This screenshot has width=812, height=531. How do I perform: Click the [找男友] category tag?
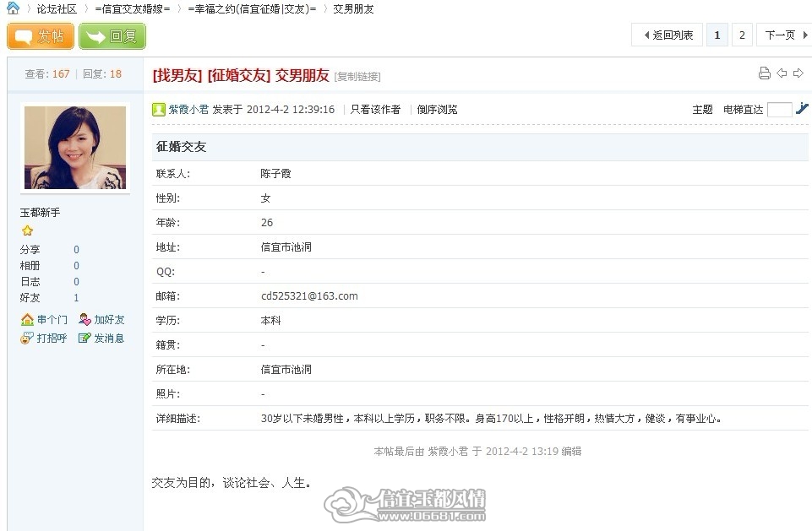point(177,76)
